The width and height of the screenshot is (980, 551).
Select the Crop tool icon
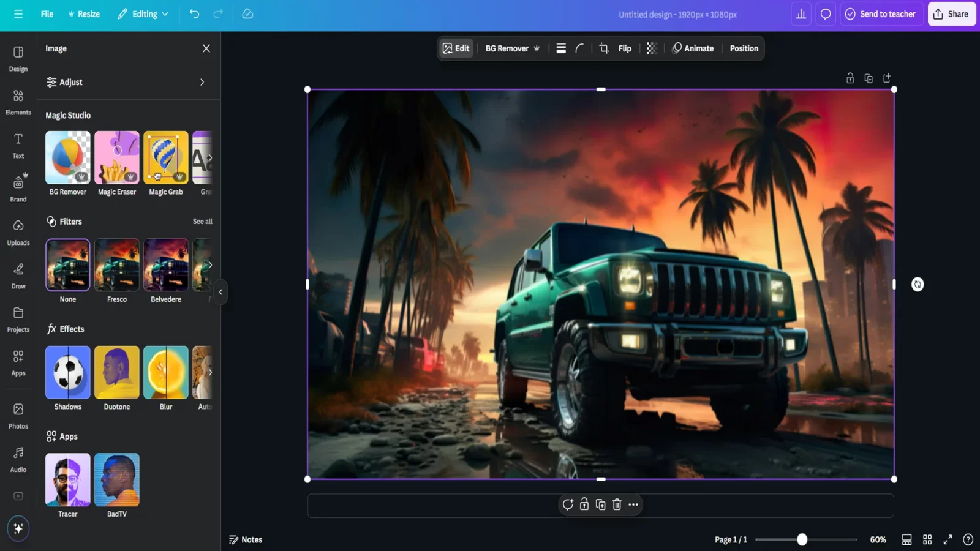pyautogui.click(x=604, y=48)
